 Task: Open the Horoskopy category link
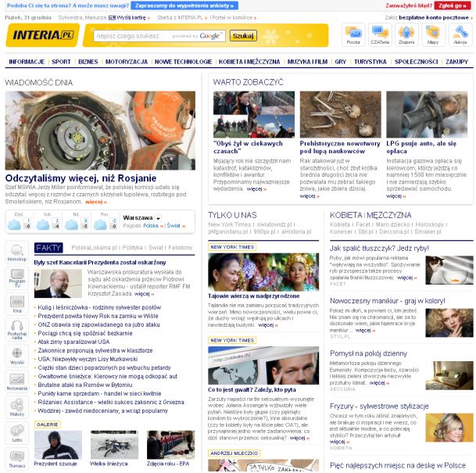point(430,224)
